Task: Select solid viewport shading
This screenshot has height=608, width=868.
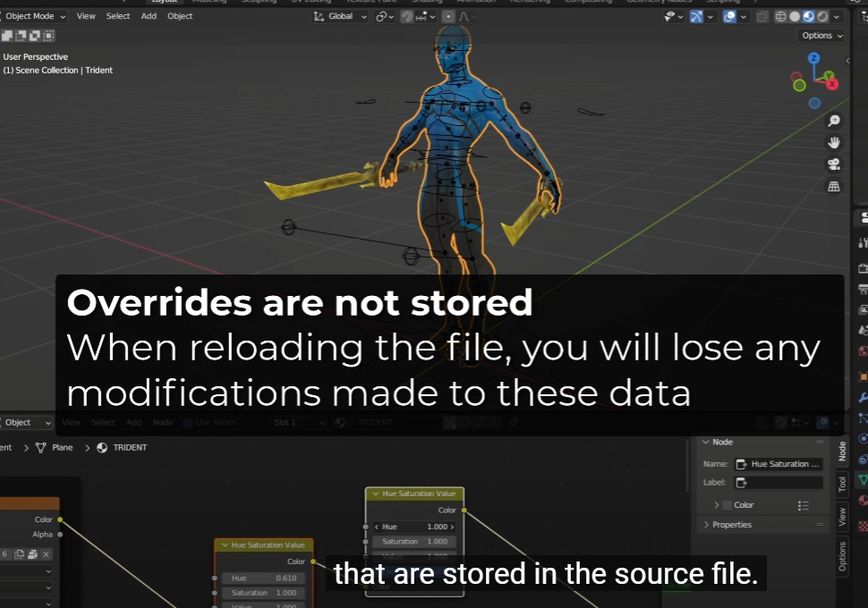Action: pos(795,17)
